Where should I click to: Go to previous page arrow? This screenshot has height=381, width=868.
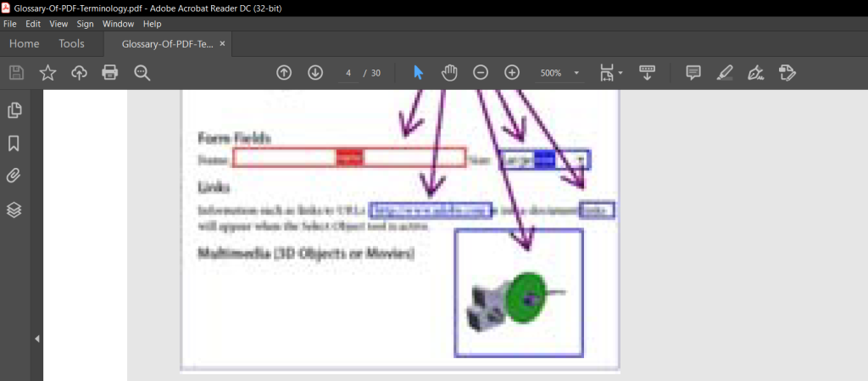click(x=284, y=72)
